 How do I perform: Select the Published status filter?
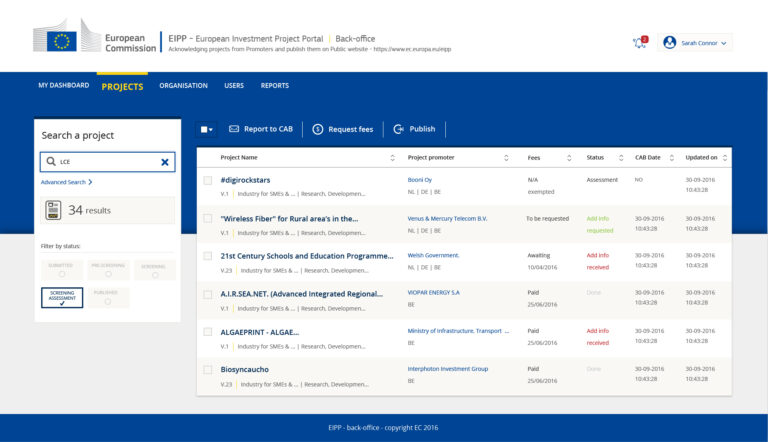pyautogui.click(x=108, y=297)
